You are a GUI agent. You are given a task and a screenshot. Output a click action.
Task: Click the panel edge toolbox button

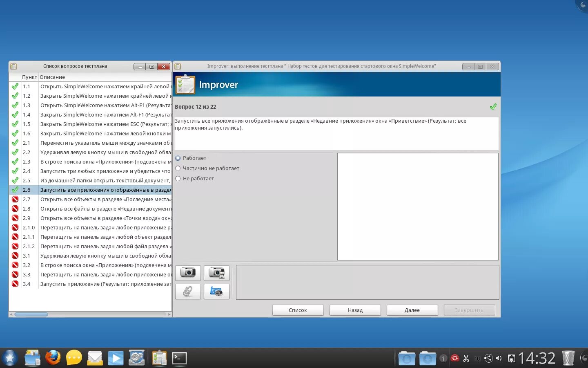click(x=583, y=358)
